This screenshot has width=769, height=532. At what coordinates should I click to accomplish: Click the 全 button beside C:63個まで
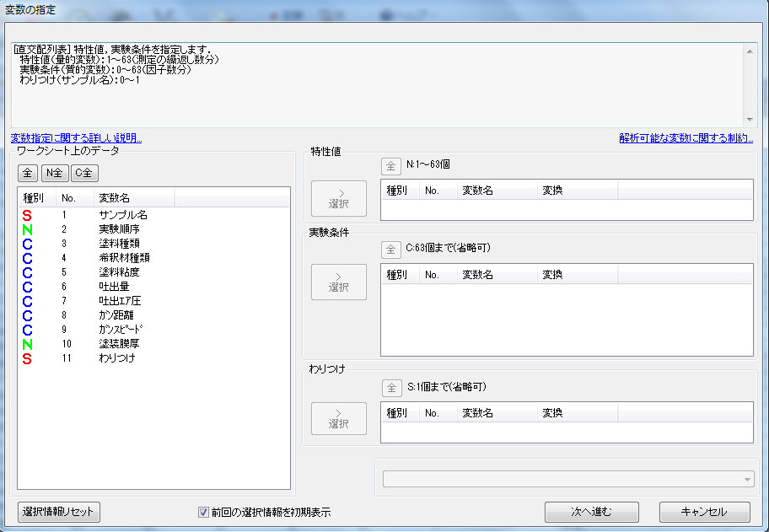391,250
